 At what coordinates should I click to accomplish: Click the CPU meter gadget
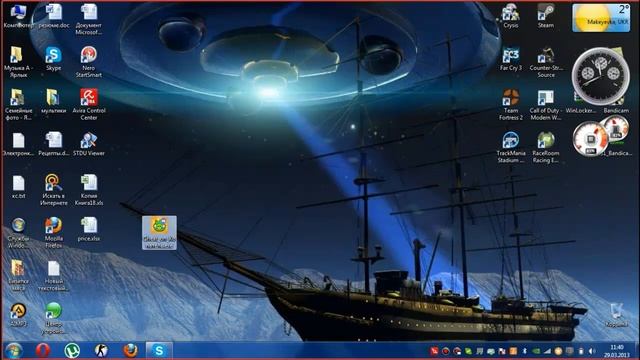pos(591,139)
